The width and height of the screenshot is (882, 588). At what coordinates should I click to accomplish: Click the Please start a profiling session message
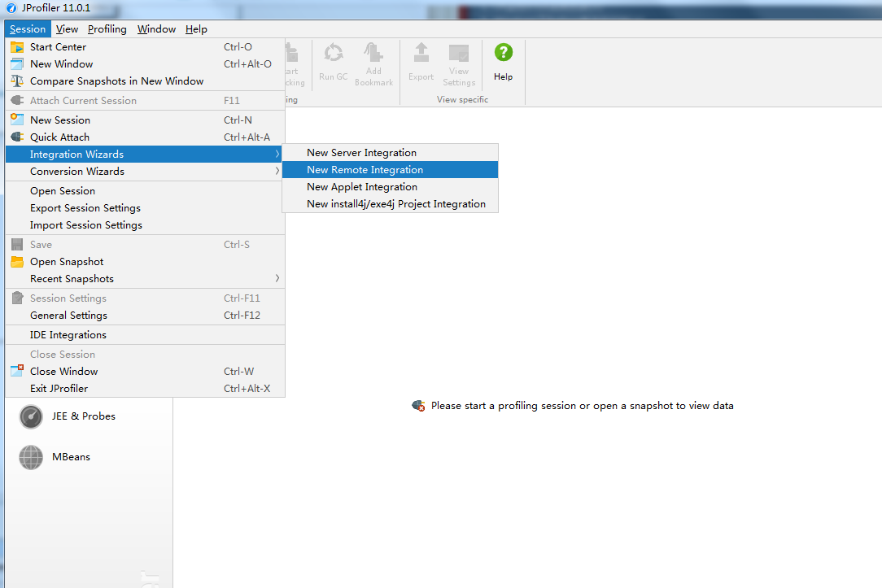(x=583, y=406)
